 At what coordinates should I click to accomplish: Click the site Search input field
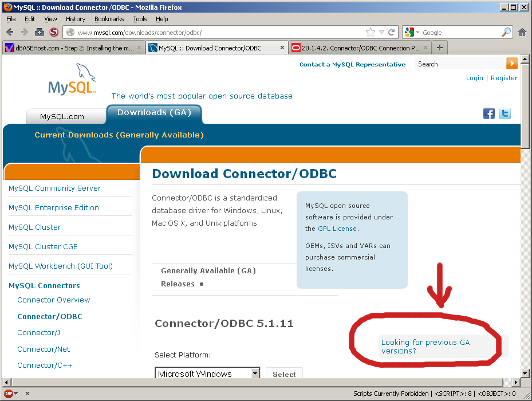click(x=460, y=64)
